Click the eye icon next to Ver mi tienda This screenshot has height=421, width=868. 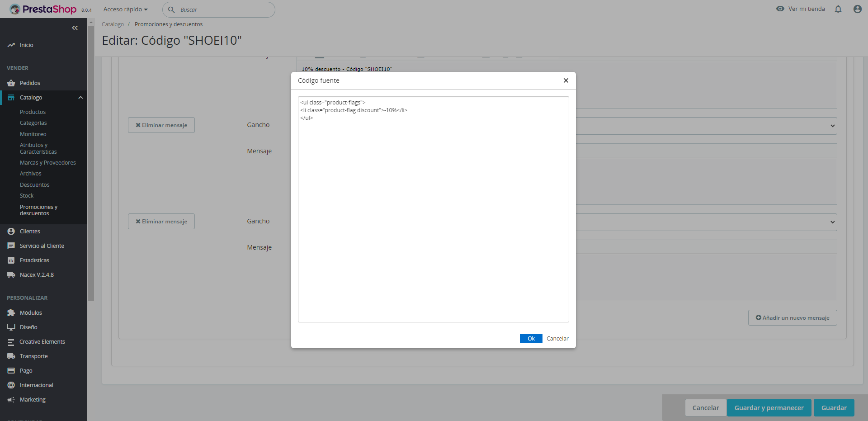[x=780, y=9]
